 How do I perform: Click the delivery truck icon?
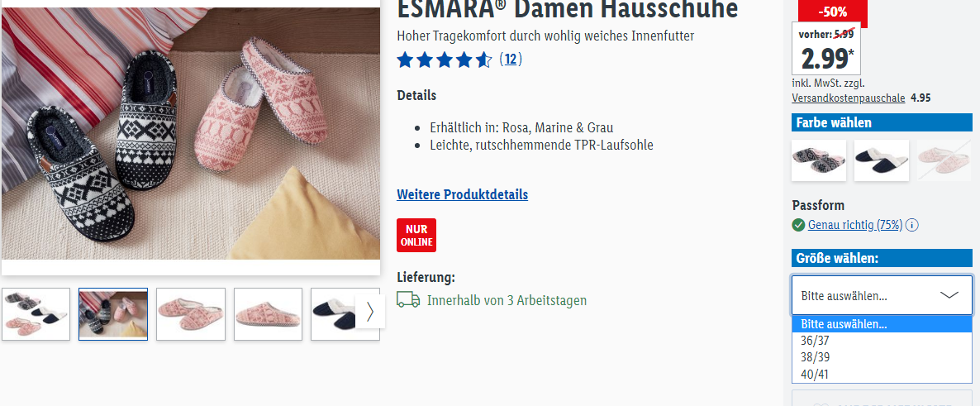tap(408, 299)
